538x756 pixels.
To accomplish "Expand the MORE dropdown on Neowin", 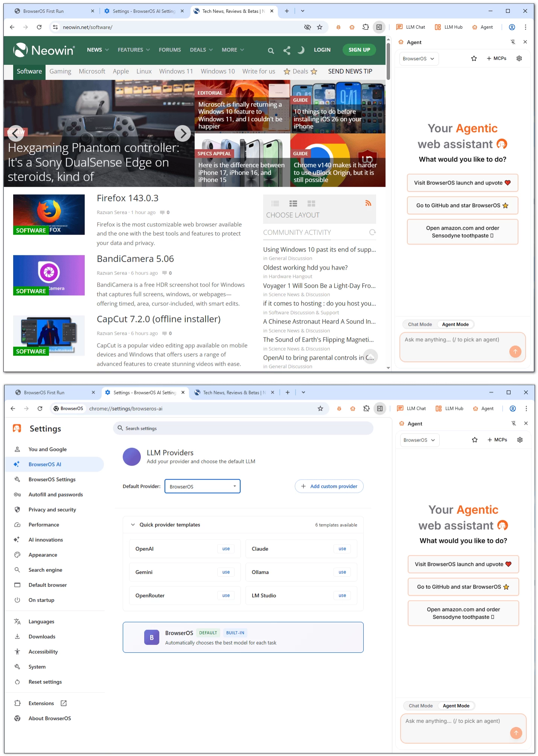I will click(x=233, y=50).
